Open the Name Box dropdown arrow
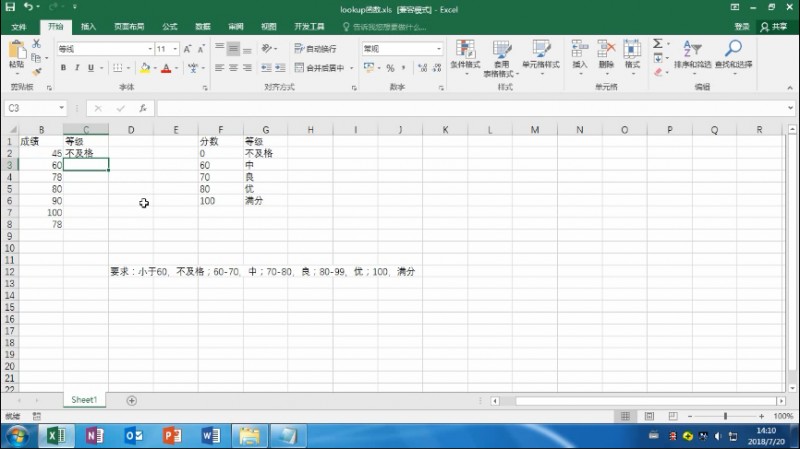This screenshot has width=800, height=449. [x=61, y=108]
